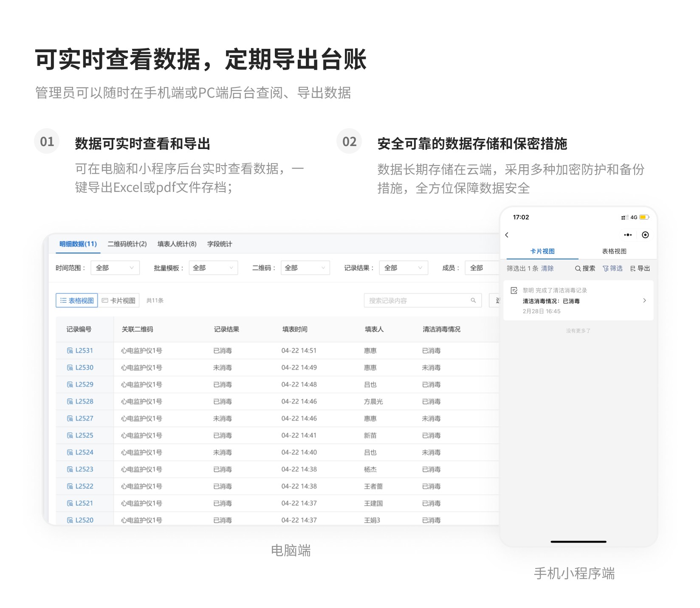Open record icon for L2531
The width and height of the screenshot is (700, 608).
[70, 351]
